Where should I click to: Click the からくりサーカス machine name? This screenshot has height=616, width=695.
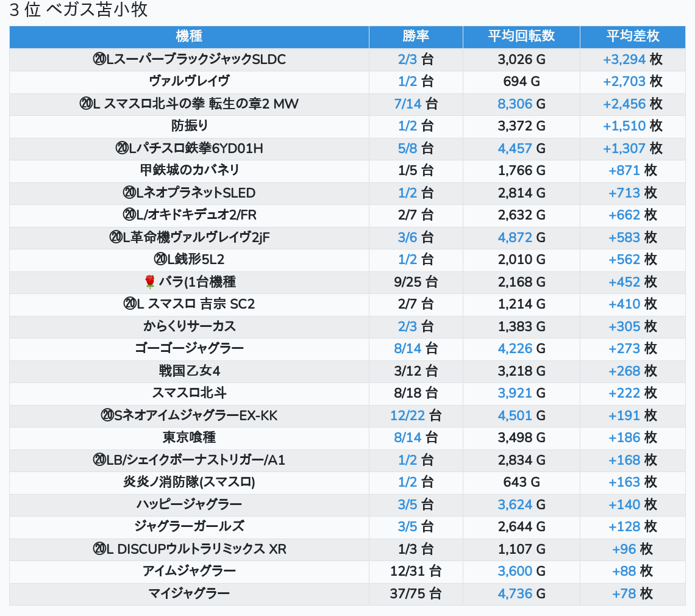[189, 326]
